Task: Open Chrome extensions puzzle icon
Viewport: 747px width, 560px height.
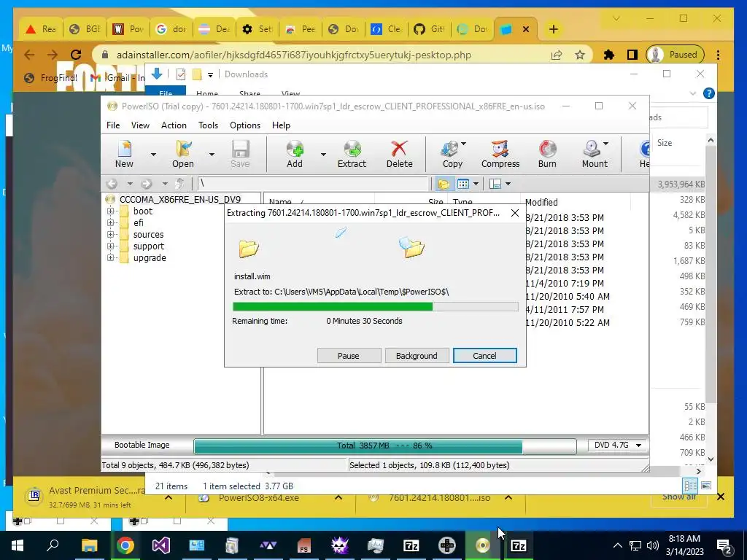Action: coord(609,55)
